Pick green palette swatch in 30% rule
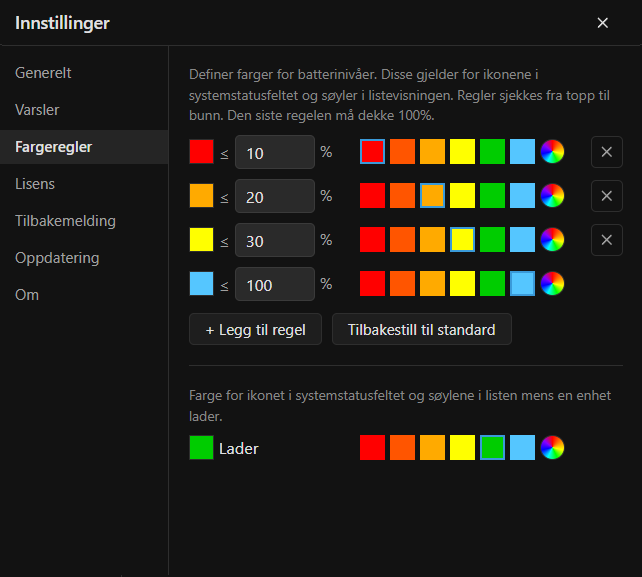 coord(492,240)
